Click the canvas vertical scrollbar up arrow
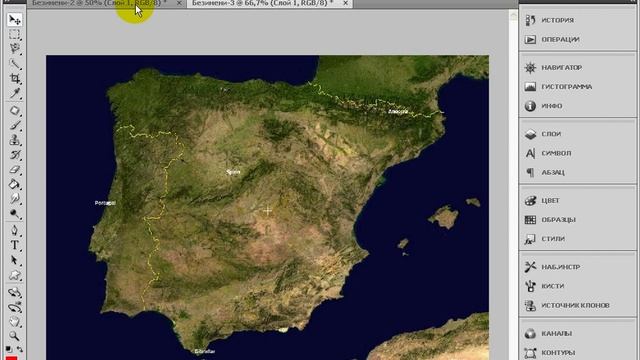 (513, 16)
